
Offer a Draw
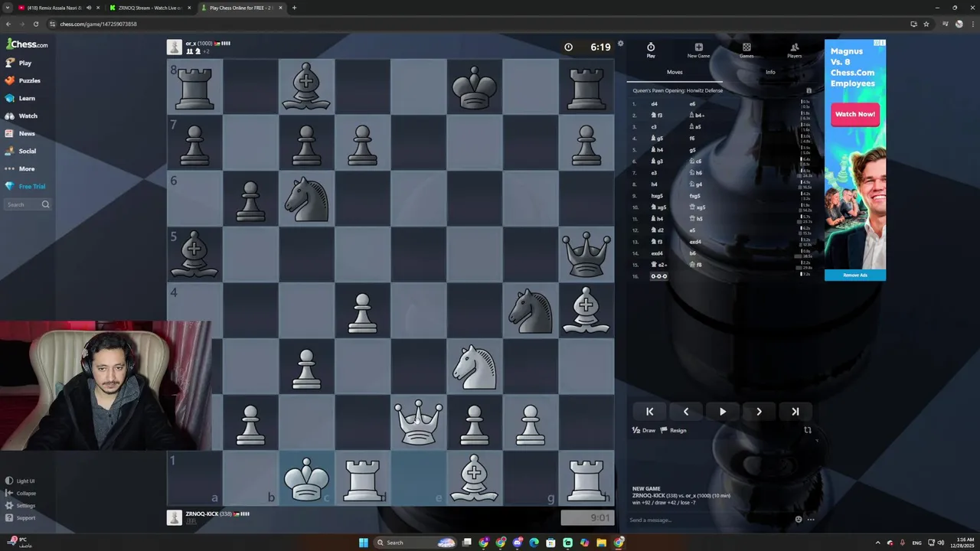point(644,430)
